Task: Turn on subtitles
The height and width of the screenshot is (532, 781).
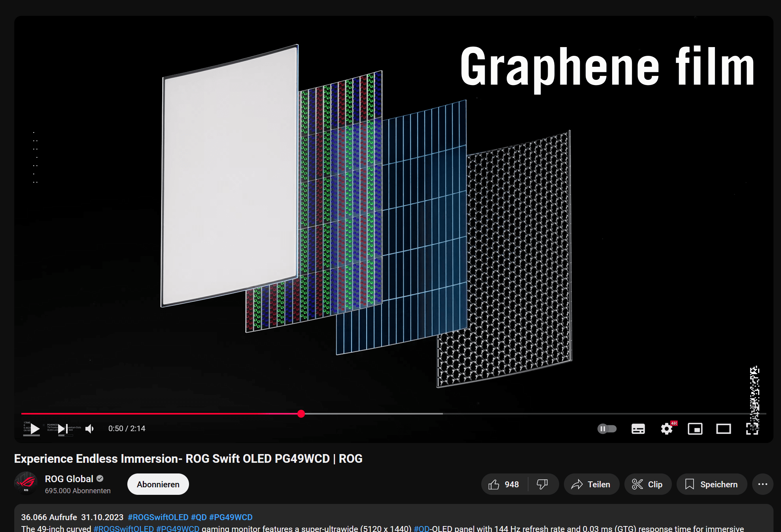Action: [638, 429]
